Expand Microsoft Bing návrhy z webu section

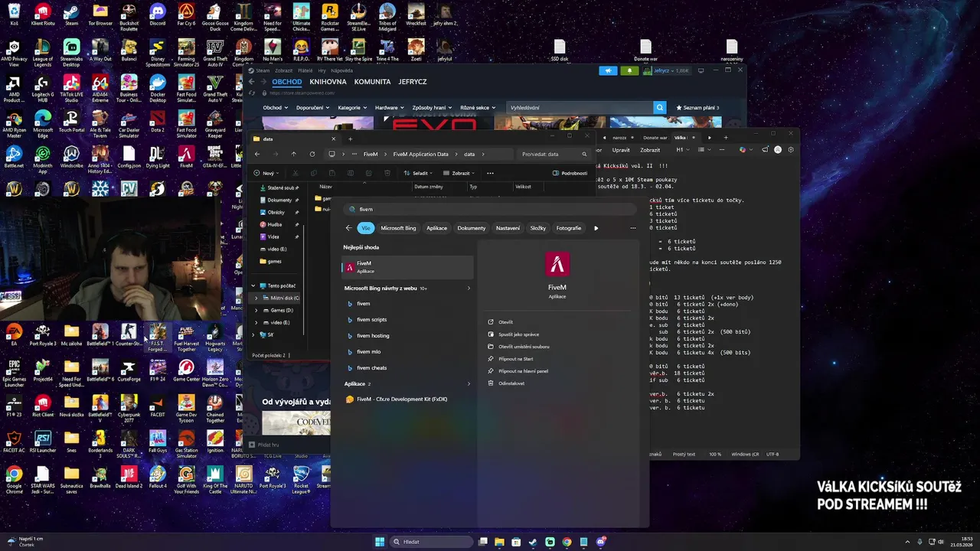pyautogui.click(x=469, y=289)
